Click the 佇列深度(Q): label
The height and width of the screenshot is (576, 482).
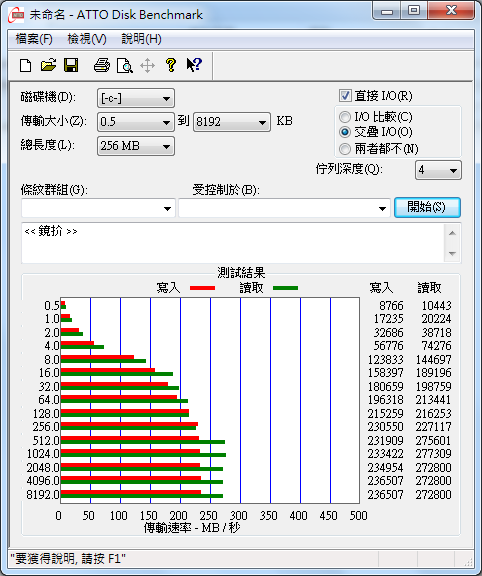click(x=349, y=169)
